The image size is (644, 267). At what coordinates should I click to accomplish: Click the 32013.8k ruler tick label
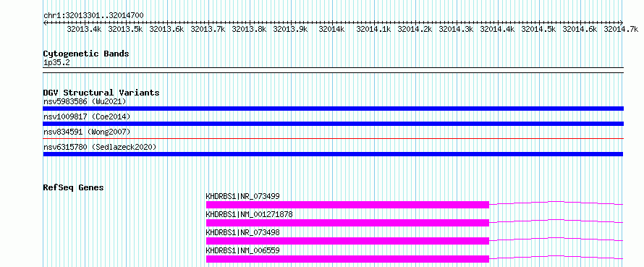point(250,29)
